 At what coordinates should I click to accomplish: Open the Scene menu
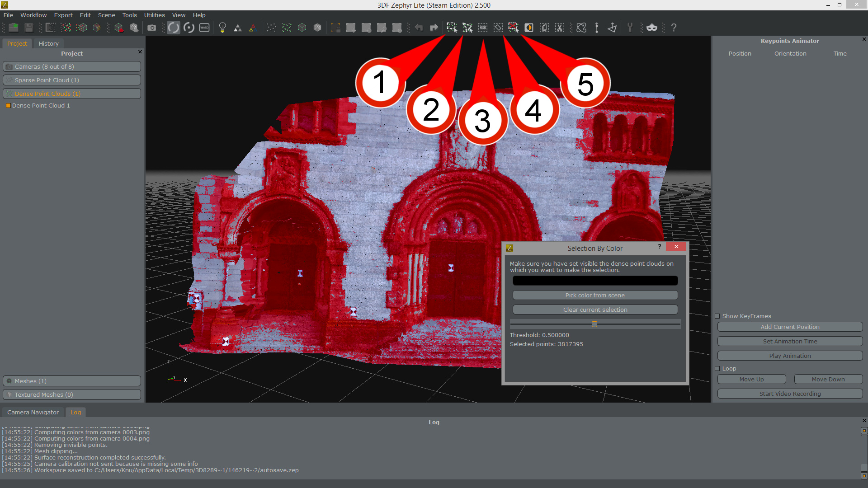pyautogui.click(x=107, y=15)
